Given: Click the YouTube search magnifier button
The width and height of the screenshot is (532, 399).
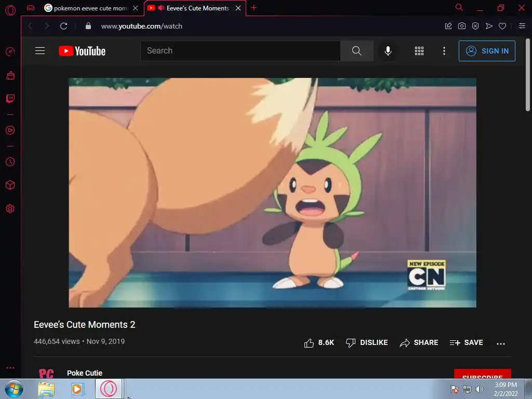Looking at the screenshot, I should [356, 51].
